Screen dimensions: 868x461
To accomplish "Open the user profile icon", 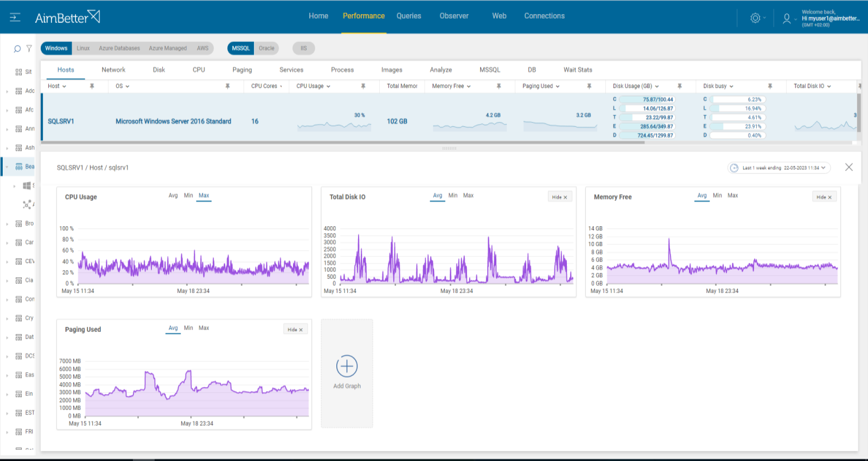I will pos(787,18).
